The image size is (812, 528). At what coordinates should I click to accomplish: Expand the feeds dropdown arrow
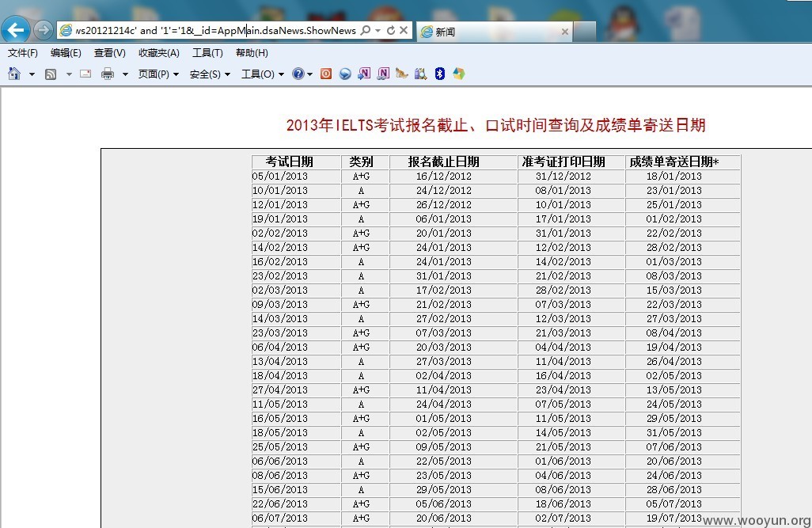[68, 74]
